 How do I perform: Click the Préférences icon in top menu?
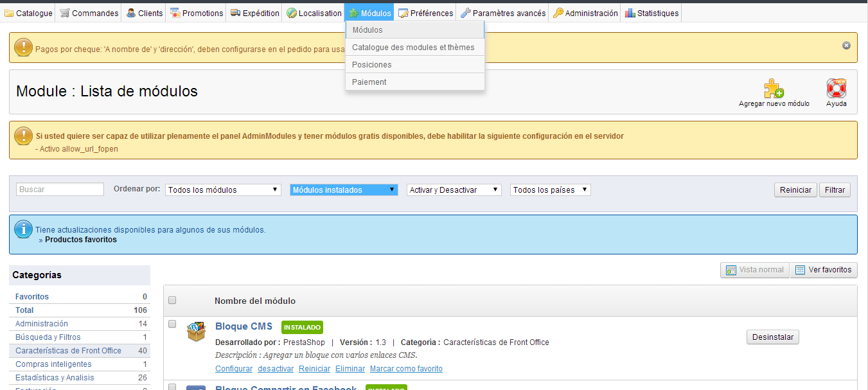[403, 13]
